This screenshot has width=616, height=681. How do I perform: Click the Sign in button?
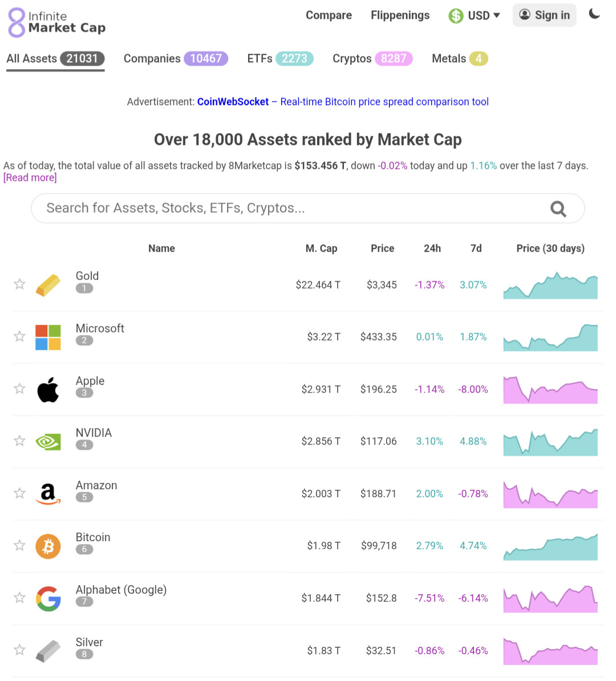coord(544,15)
